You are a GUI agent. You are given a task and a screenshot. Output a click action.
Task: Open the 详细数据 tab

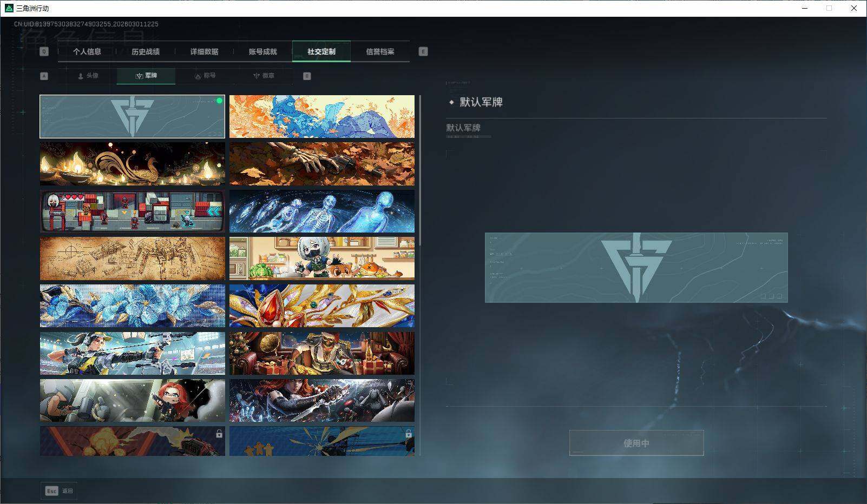pos(204,52)
